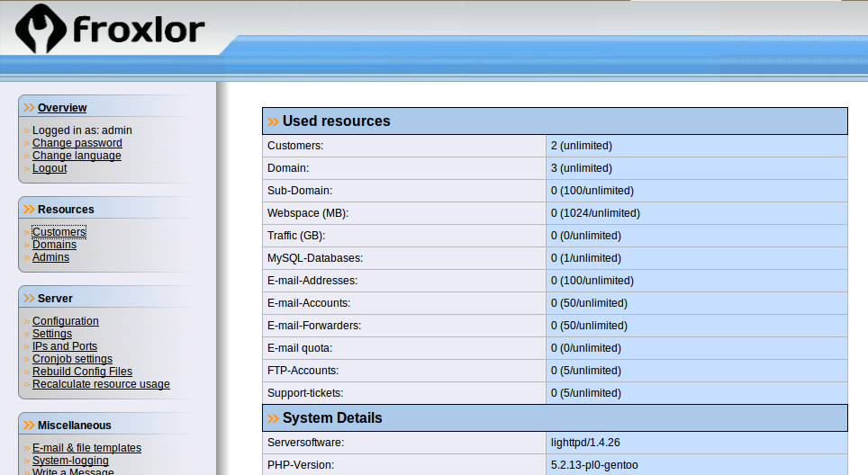Click the arrow icon beside Resources heading
Screen dimensions: 868x475
[x=30, y=210]
